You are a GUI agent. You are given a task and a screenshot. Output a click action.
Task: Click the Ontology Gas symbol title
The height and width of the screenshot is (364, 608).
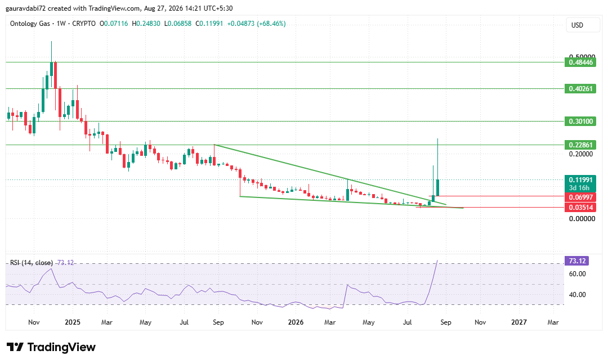(x=30, y=24)
